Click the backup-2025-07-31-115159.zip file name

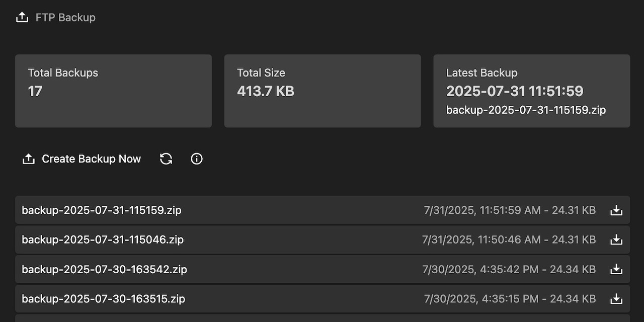click(x=102, y=210)
